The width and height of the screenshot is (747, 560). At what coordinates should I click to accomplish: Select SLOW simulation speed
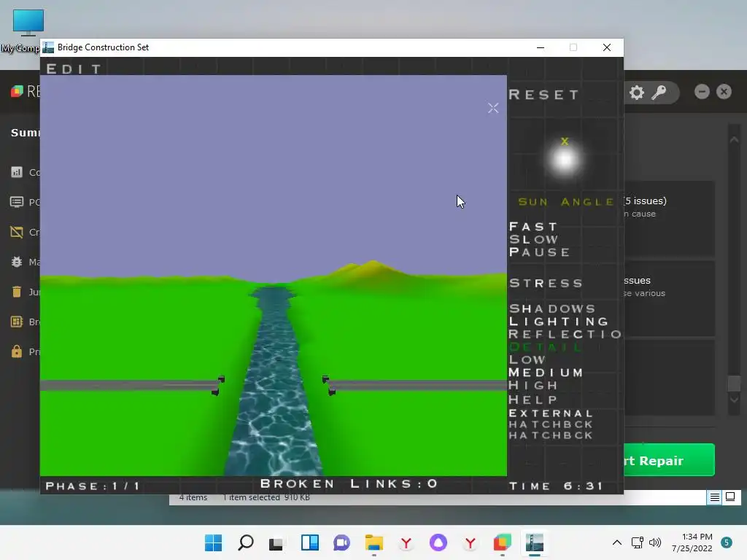[533, 239]
